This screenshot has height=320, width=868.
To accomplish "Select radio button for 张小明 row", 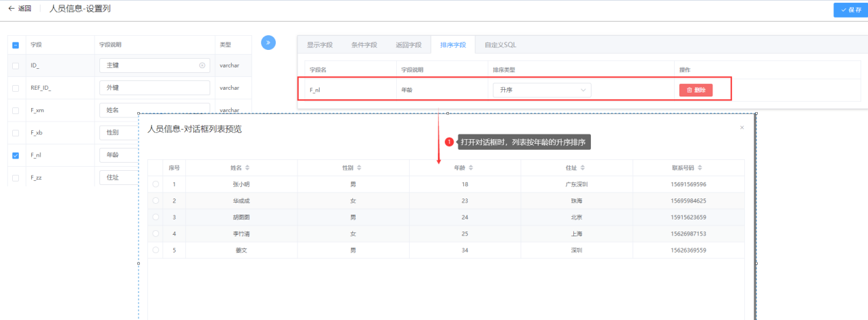I will point(155,184).
